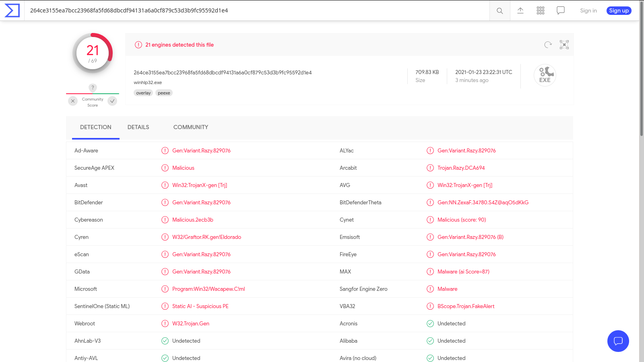The width and height of the screenshot is (644, 362).
Task: Click SentinelOne result Static AI - Suspicious PE
Action: [200, 306]
